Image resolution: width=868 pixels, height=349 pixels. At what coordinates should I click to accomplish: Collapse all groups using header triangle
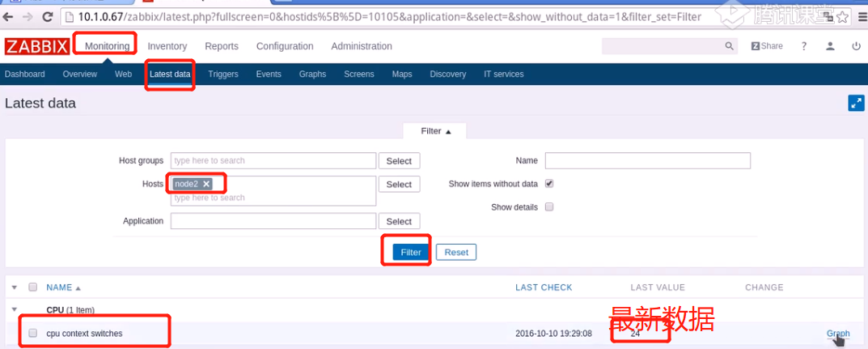coord(15,287)
